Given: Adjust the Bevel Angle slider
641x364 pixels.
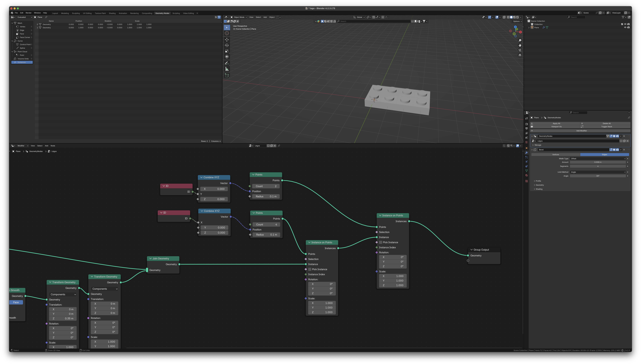Looking at the screenshot, I should (598, 176).
